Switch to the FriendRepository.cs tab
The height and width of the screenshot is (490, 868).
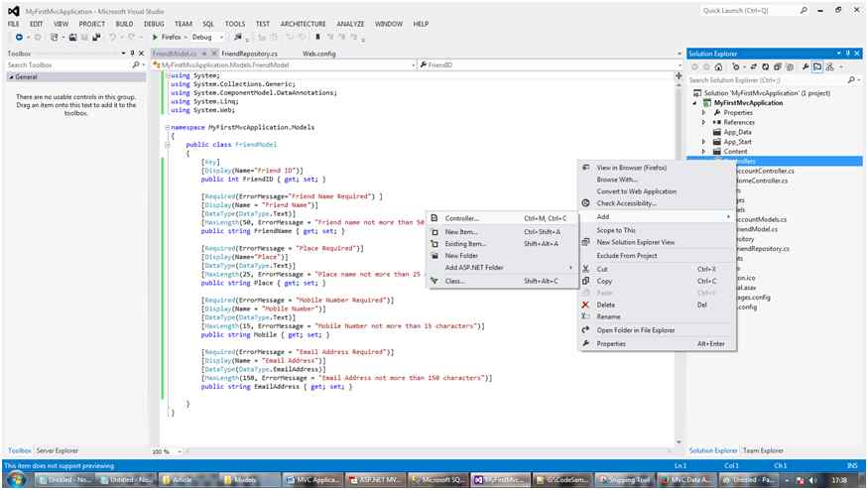click(249, 53)
